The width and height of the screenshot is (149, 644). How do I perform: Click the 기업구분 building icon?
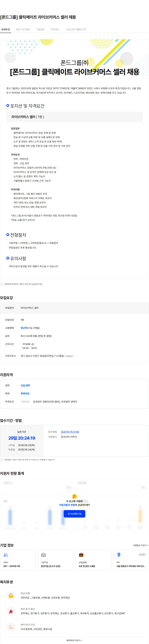coord(43,555)
